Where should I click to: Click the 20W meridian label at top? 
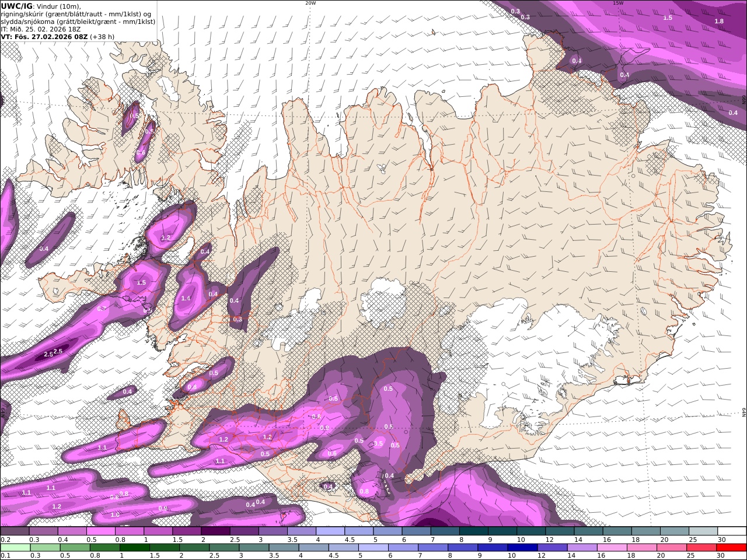pos(310,3)
